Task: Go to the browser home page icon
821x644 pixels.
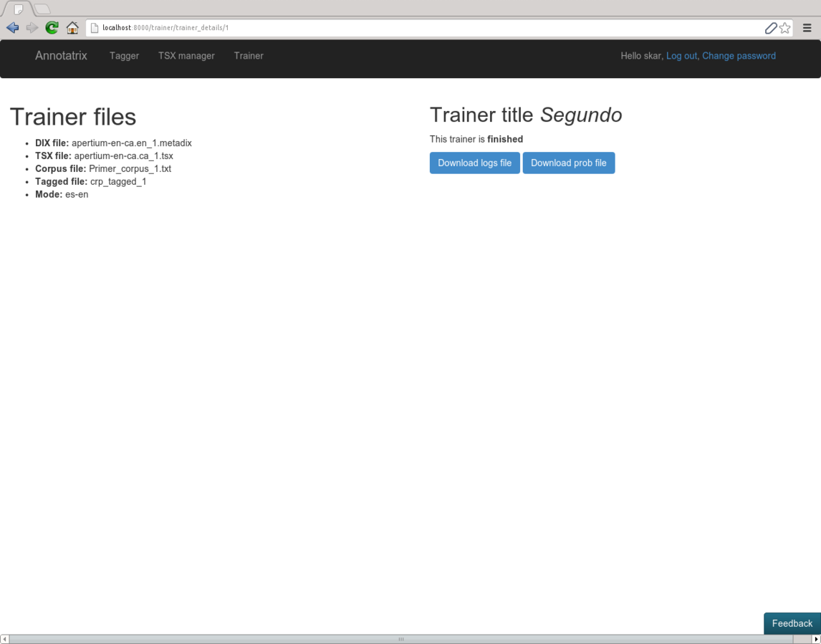Action: pos(72,28)
